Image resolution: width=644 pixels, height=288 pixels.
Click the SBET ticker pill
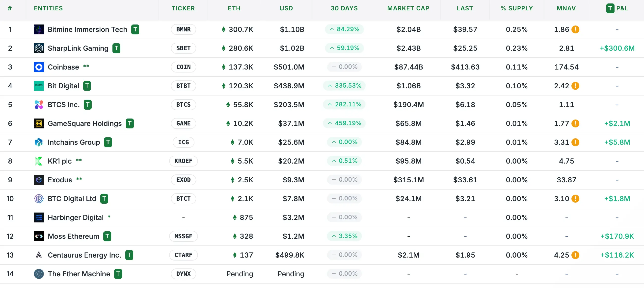183,48
